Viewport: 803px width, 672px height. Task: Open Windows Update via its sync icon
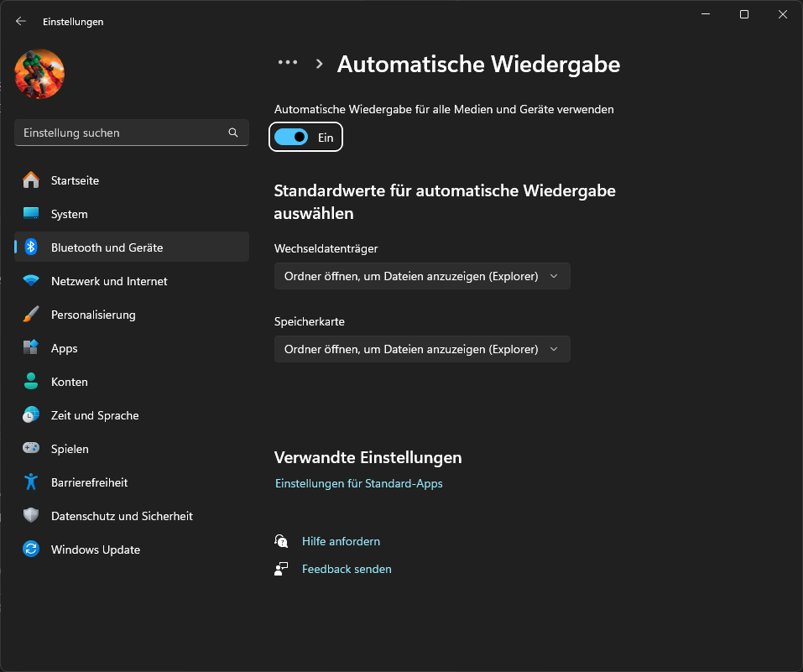click(x=31, y=550)
